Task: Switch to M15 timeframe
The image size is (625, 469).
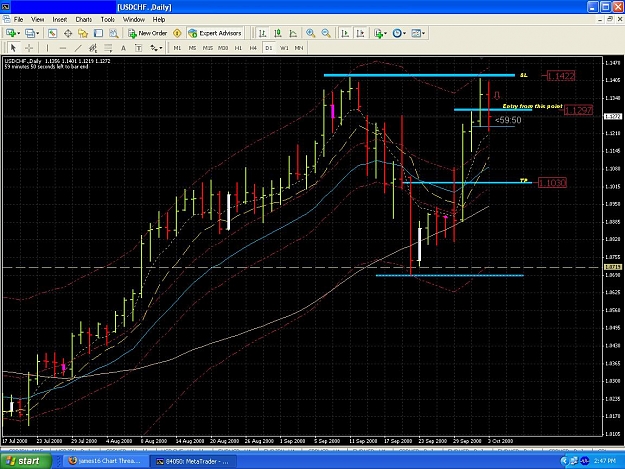Action: 208,48
